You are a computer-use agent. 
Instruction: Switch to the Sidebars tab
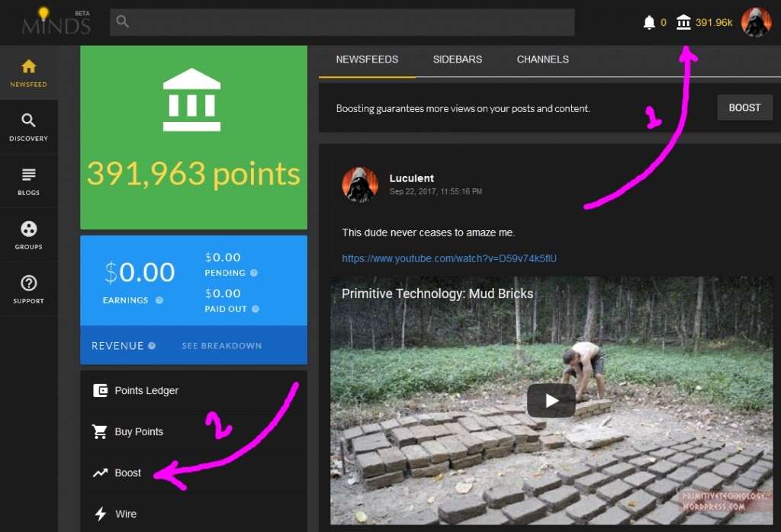(x=457, y=59)
